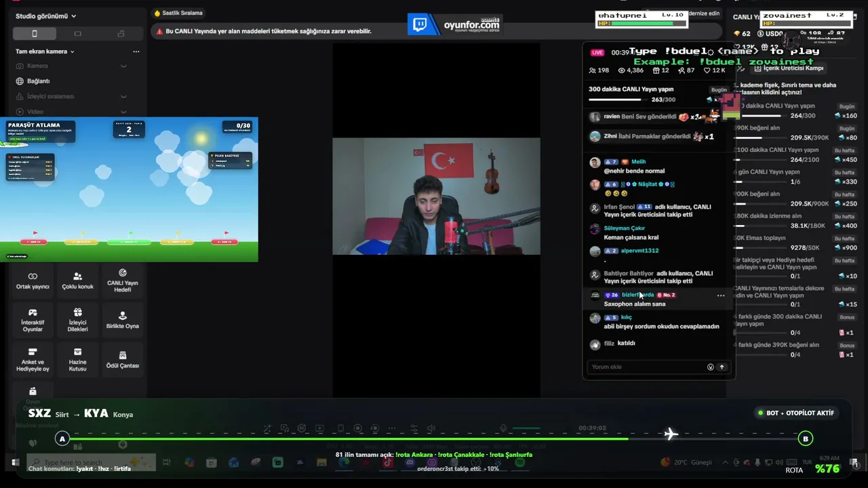Click the viewer count 198 icon
The height and width of the screenshot is (488, 868).
tap(593, 70)
